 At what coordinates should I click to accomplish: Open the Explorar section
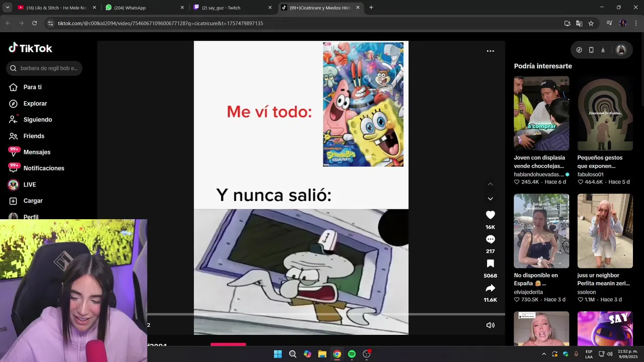tap(35, 104)
